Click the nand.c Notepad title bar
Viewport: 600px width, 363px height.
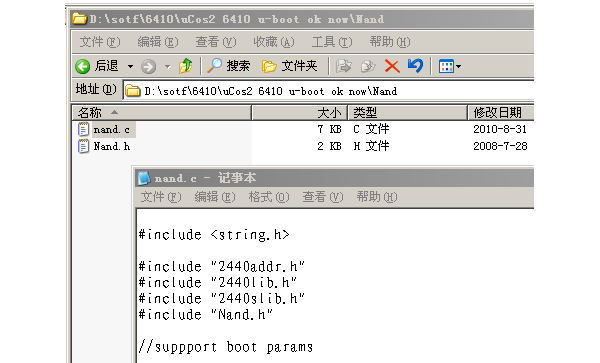pyautogui.click(x=335, y=178)
